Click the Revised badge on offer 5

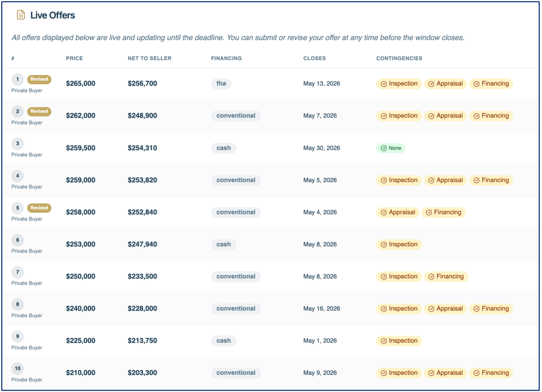(39, 208)
